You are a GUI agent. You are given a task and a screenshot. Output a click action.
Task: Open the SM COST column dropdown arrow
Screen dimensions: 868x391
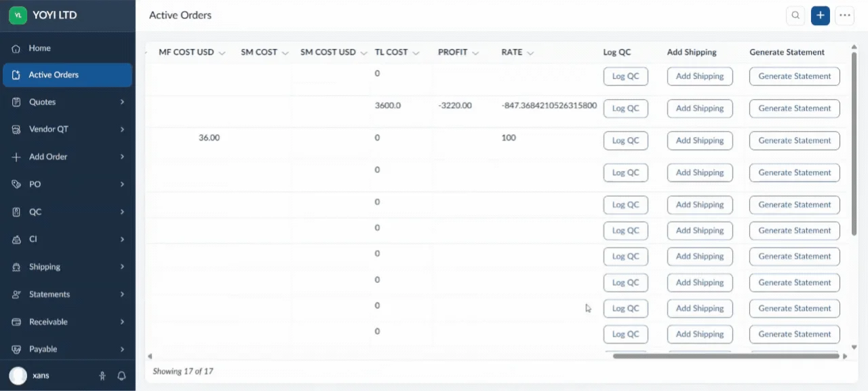pos(285,53)
